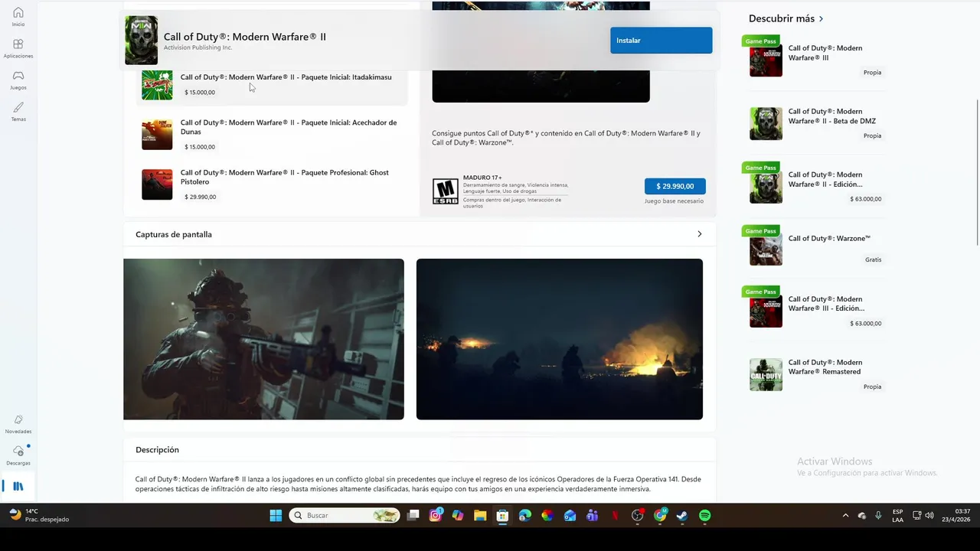Click the taskbar Buscar search box

345,516
